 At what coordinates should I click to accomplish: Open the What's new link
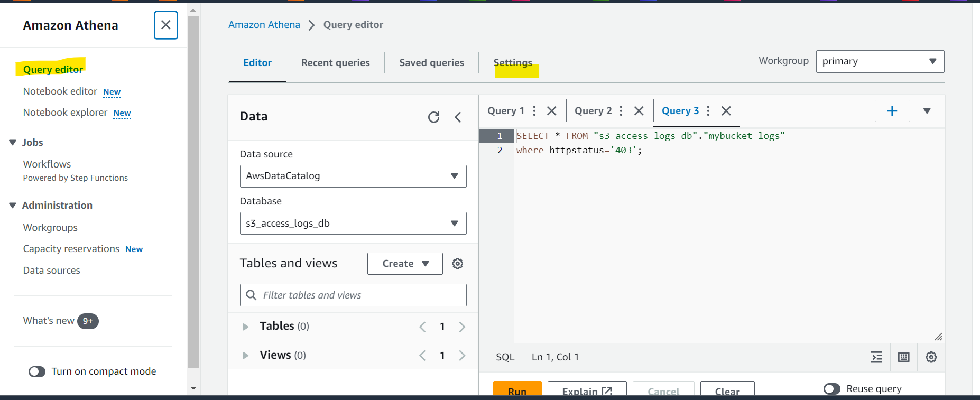(49, 321)
